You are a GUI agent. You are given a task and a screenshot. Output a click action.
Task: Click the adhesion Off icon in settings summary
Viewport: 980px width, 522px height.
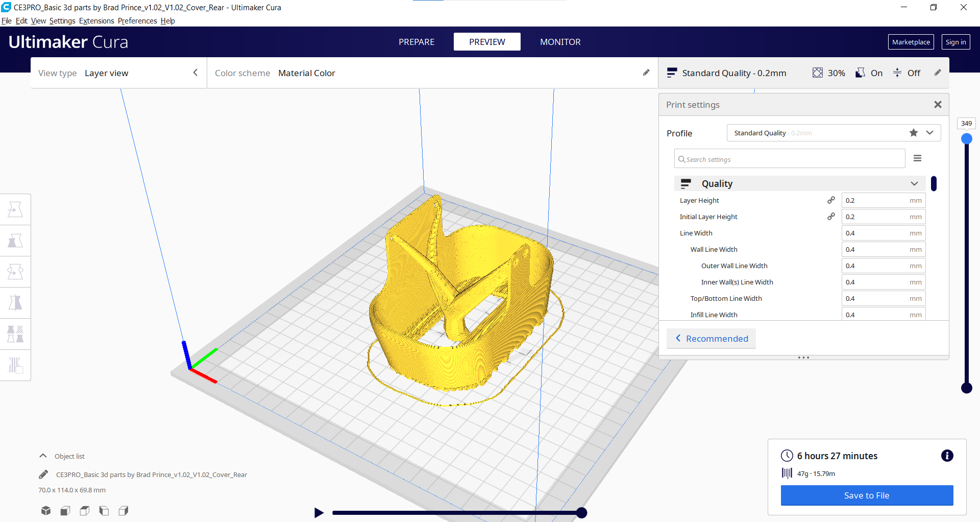[897, 73]
